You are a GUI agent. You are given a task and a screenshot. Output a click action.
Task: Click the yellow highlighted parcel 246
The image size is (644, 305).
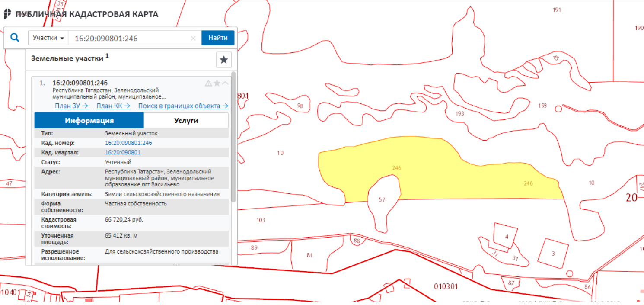point(432,173)
